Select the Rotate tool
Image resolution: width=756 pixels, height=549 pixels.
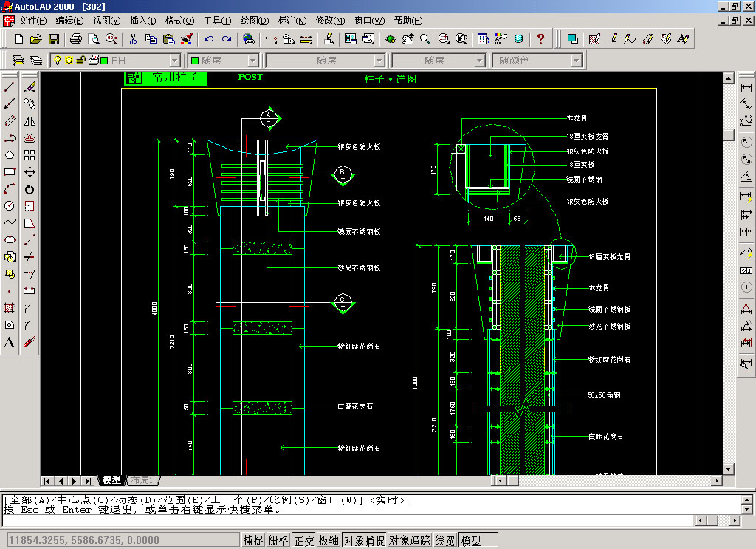tap(30, 189)
